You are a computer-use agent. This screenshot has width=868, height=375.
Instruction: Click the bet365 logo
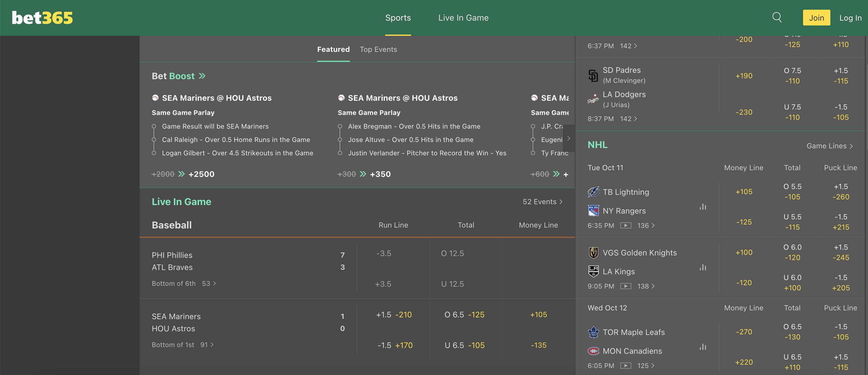click(42, 18)
